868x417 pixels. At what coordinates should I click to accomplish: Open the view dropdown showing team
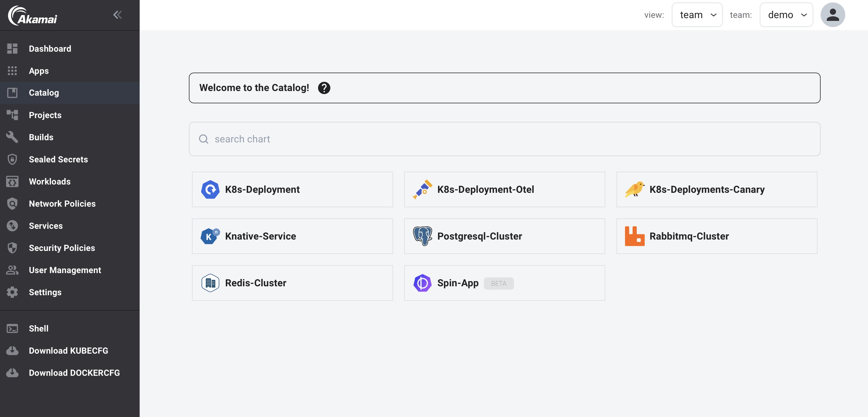[697, 15]
